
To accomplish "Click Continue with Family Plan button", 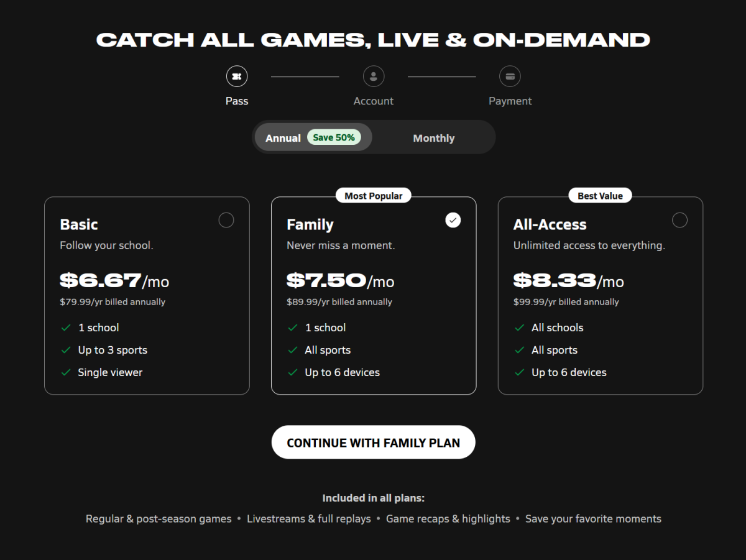I will (374, 443).
